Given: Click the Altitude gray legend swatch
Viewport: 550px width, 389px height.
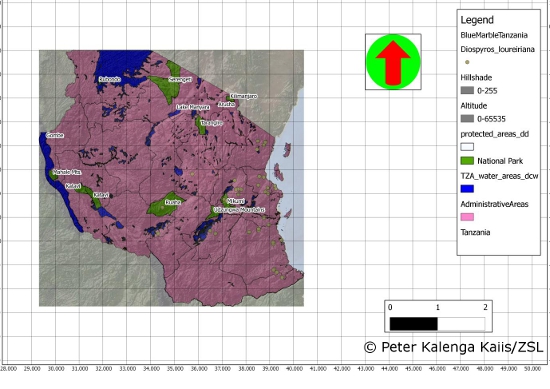Looking at the screenshot, I should [x=467, y=119].
